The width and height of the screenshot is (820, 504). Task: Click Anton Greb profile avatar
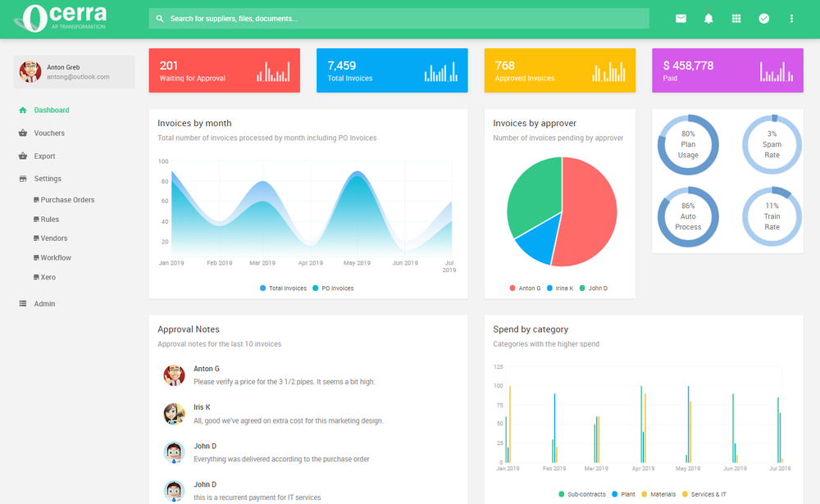click(30, 71)
